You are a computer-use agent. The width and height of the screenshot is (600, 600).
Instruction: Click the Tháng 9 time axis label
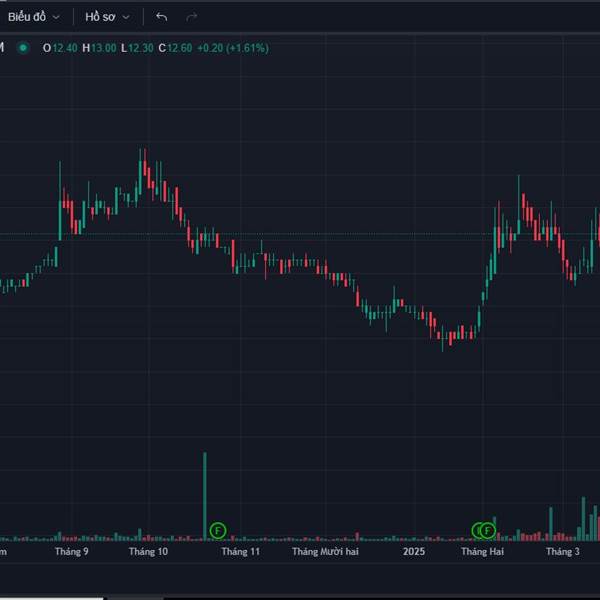tap(72, 551)
